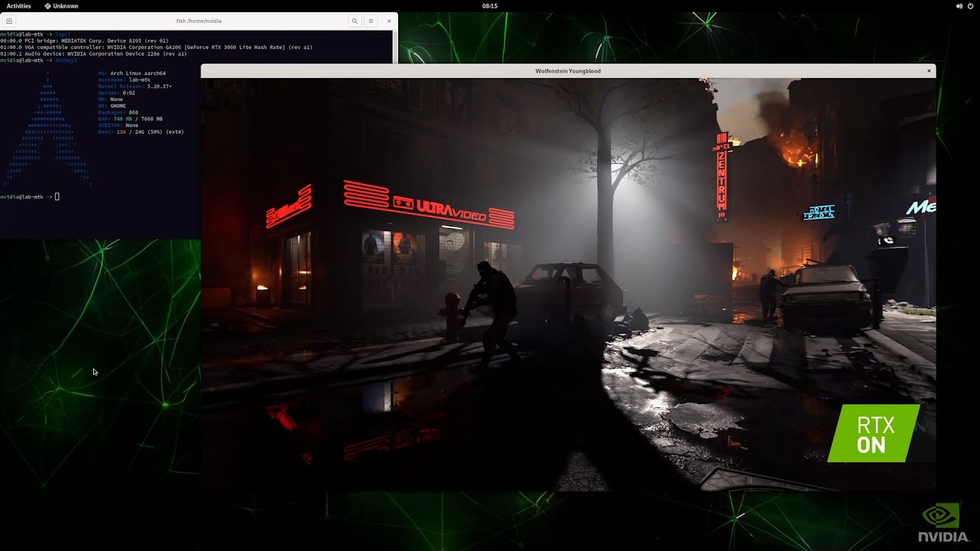Click the green RTX ON badge
Image resolution: width=980 pixels, height=551 pixels.
pyautogui.click(x=874, y=435)
